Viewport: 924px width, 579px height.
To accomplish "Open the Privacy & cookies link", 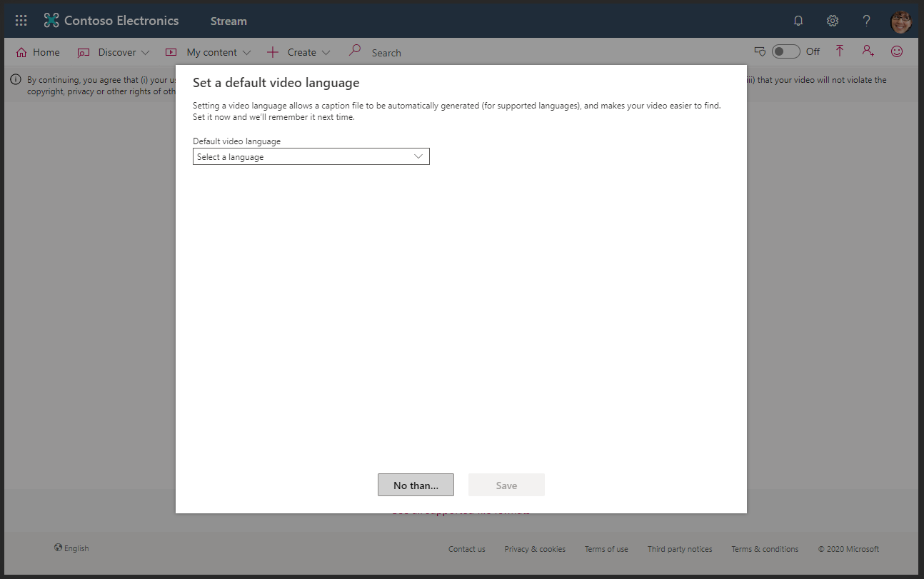I will pyautogui.click(x=535, y=549).
